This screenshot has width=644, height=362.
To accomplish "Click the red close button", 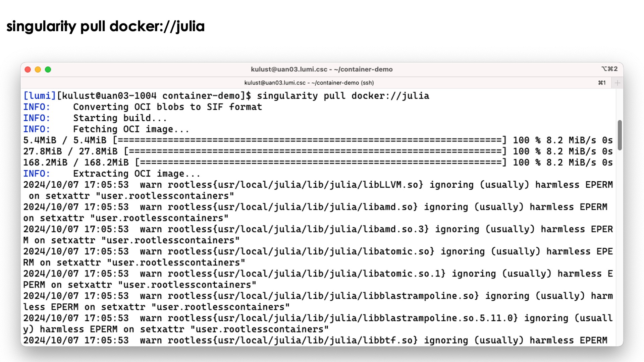I will pyautogui.click(x=28, y=69).
